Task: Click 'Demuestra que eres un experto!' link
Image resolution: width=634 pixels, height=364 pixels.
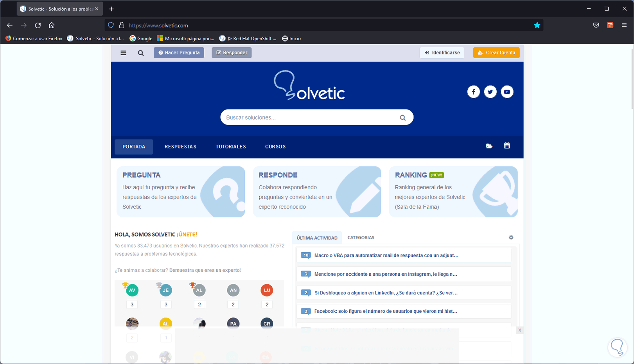Action: tap(205, 270)
